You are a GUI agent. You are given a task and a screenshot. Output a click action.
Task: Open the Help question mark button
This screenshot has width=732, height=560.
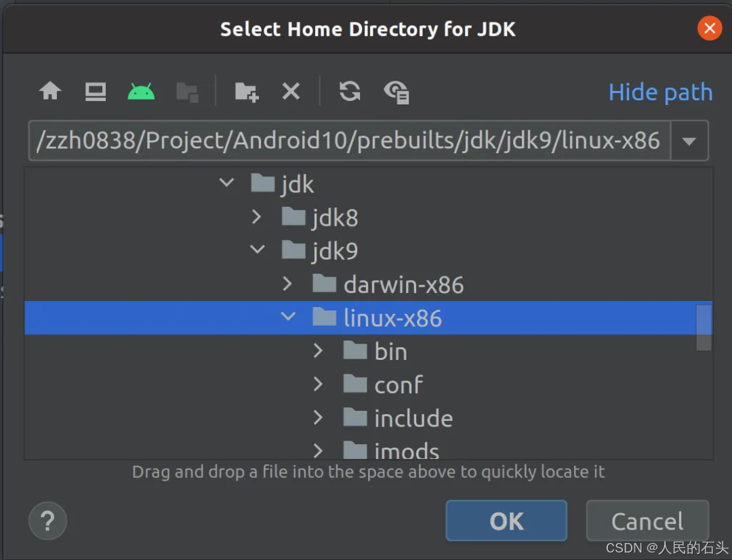47,521
